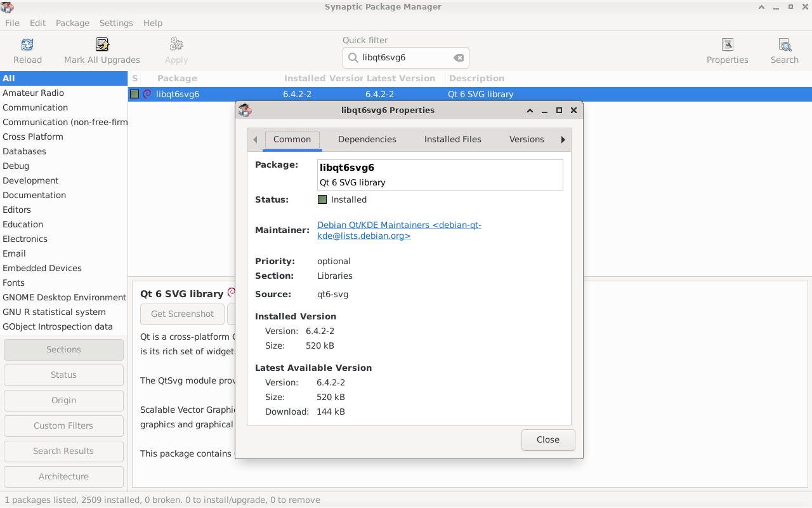Select the GNU R statistical system section
Image resolution: width=812 pixels, height=508 pixels.
(63, 312)
